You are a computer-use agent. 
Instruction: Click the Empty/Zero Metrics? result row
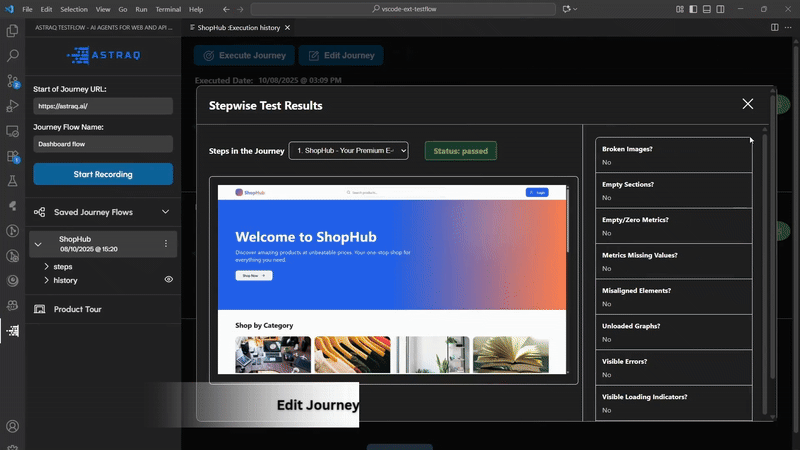pyautogui.click(x=673, y=226)
